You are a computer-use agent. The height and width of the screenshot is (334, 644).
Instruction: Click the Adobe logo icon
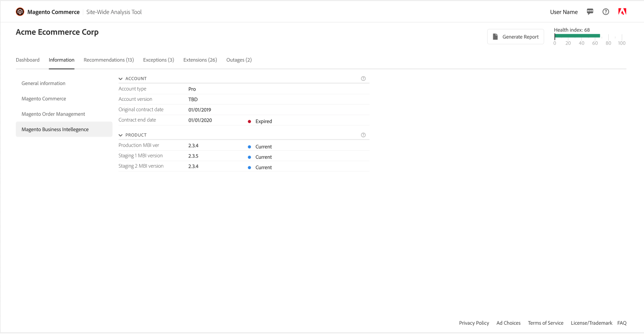[622, 12]
